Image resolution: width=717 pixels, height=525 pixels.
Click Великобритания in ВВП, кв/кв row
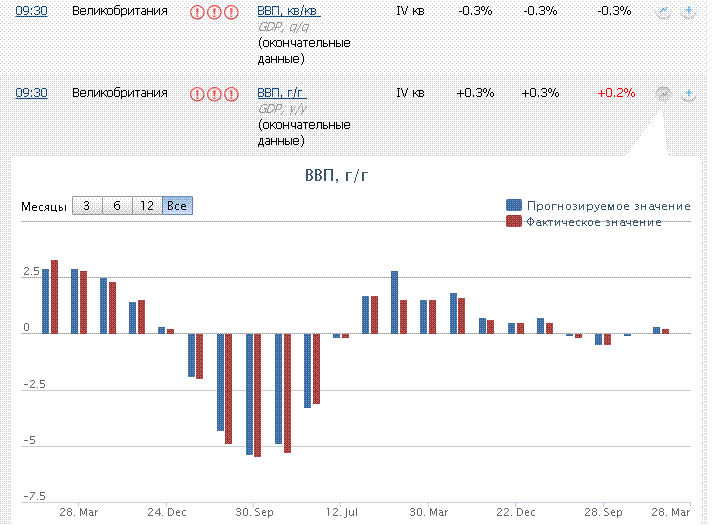coord(120,11)
